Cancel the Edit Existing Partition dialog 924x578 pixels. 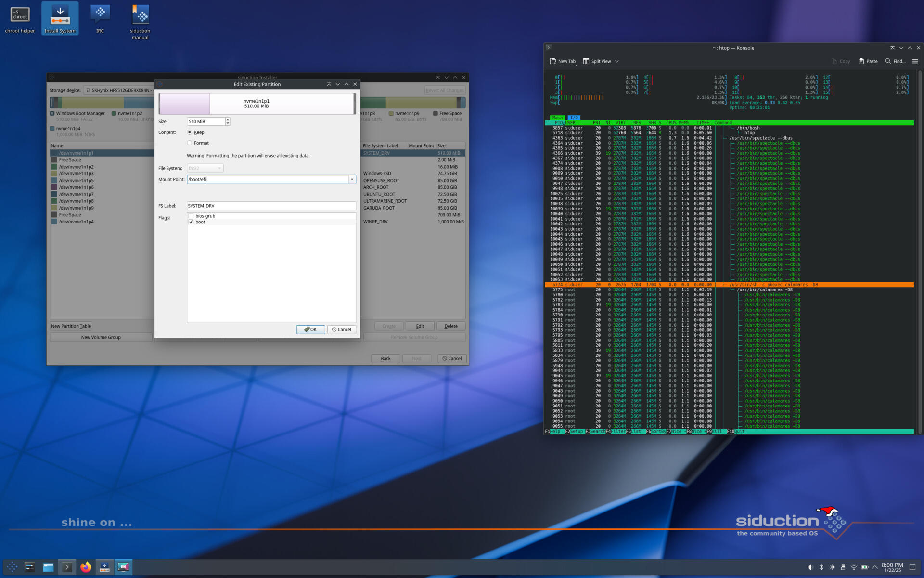click(342, 329)
